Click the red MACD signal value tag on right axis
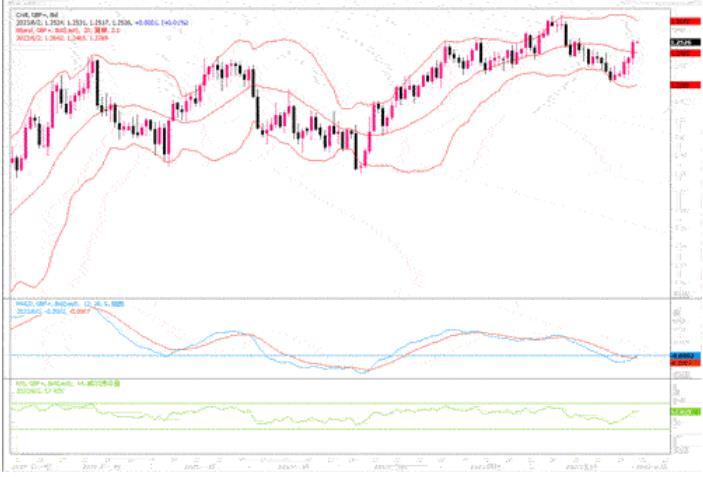The image size is (703, 477). 683,362
